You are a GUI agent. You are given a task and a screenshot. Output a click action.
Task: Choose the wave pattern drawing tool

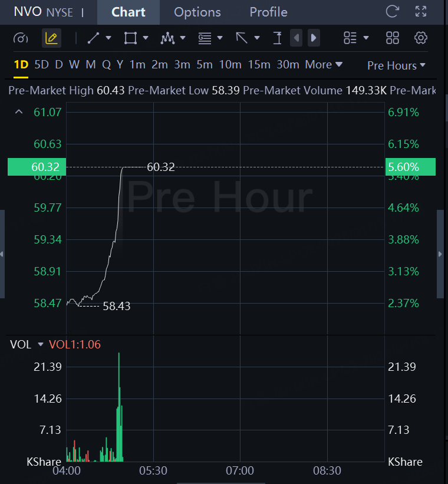(x=167, y=38)
